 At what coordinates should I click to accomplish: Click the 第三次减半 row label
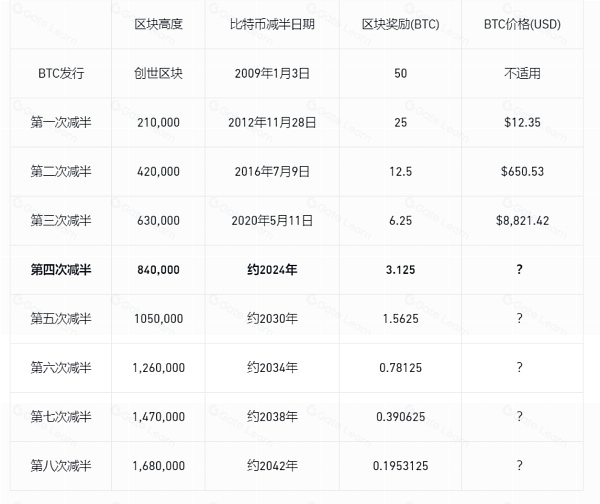pyautogui.click(x=61, y=220)
